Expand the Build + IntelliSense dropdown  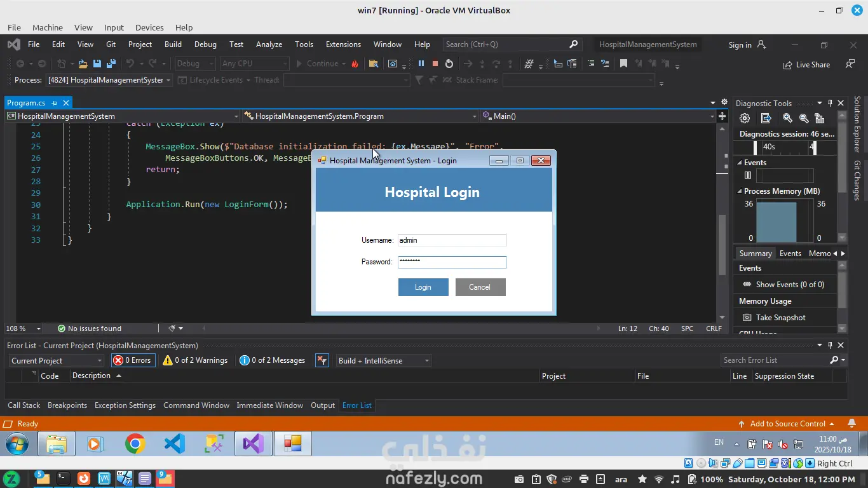[x=383, y=361]
